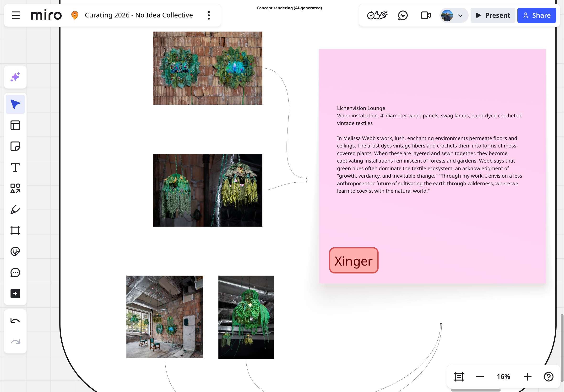This screenshot has width=564, height=392.
Task: Open board options three-dot menu
Action: (209, 15)
